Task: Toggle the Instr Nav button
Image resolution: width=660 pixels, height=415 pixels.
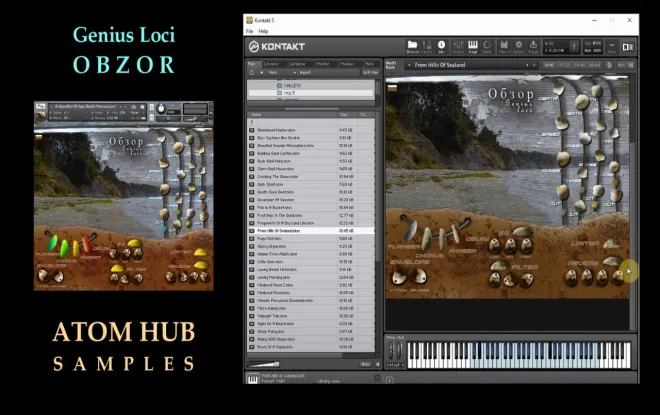Action: tap(370, 72)
